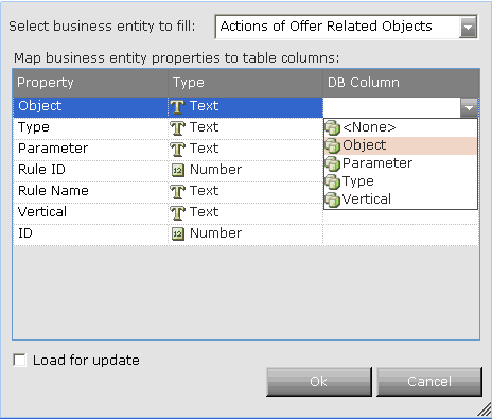Enable the Load for update checkbox

[x=20, y=360]
